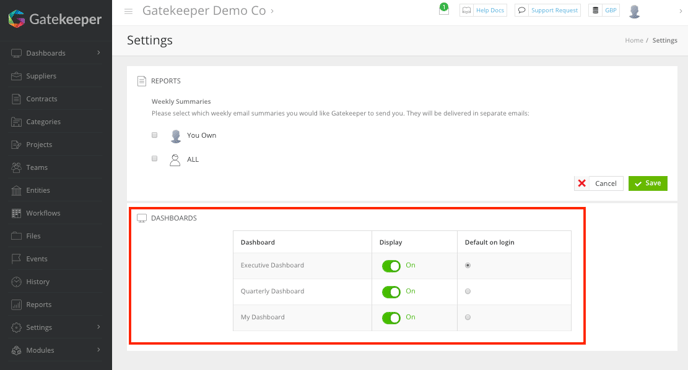The image size is (688, 370).
Task: Click the Events flag icon in sidebar
Action: click(16, 259)
